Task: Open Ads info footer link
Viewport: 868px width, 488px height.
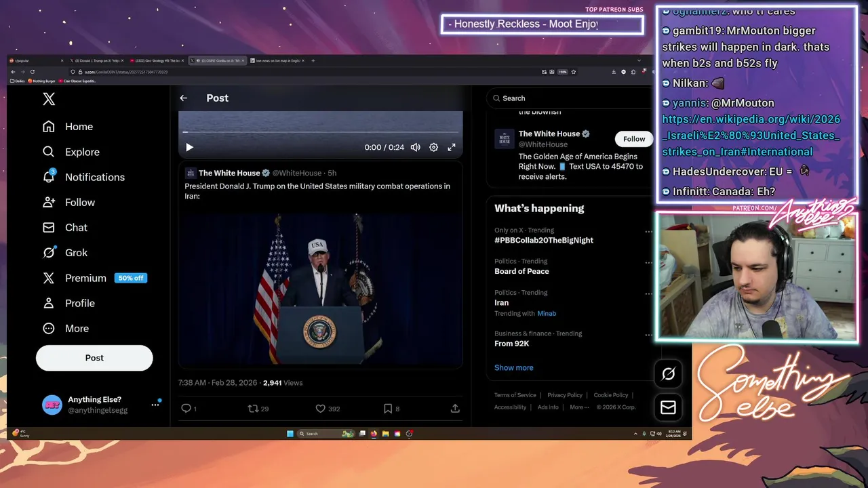Action: pos(548,407)
